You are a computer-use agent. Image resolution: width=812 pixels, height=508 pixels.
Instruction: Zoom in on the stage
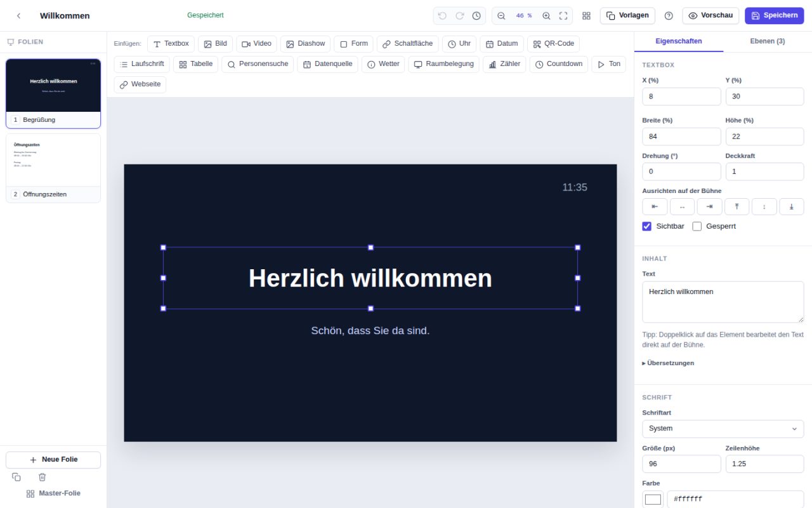click(x=546, y=16)
